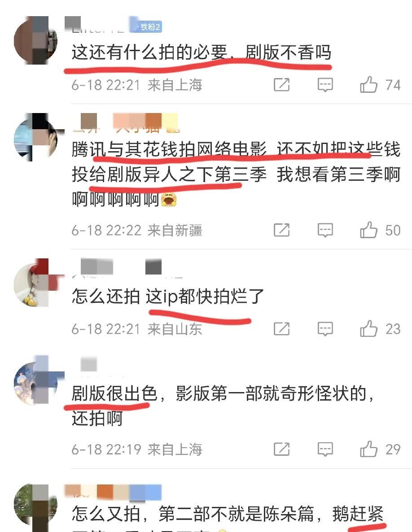This screenshot has height=532, width=412.
Task: Open comment text 这还有什么拍的必要
Action: [149, 53]
